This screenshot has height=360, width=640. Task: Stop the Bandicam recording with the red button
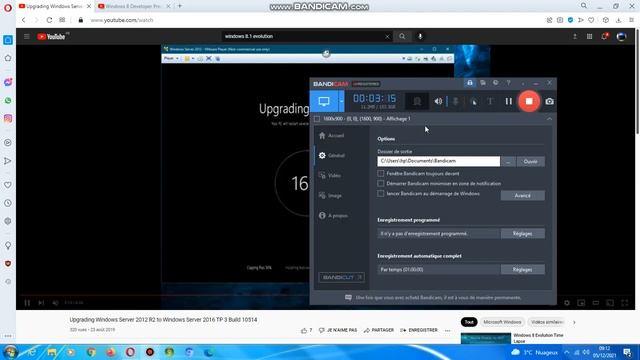[529, 101]
